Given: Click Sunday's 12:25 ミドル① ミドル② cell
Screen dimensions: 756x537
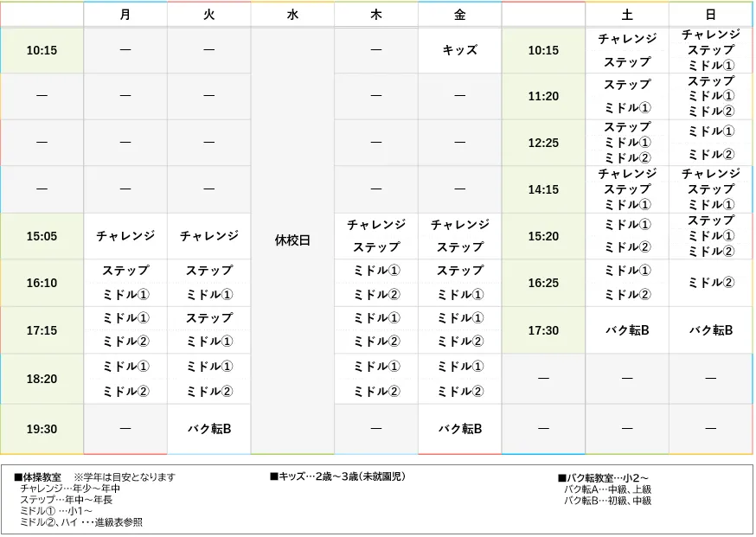Looking at the screenshot, I should [x=710, y=142].
